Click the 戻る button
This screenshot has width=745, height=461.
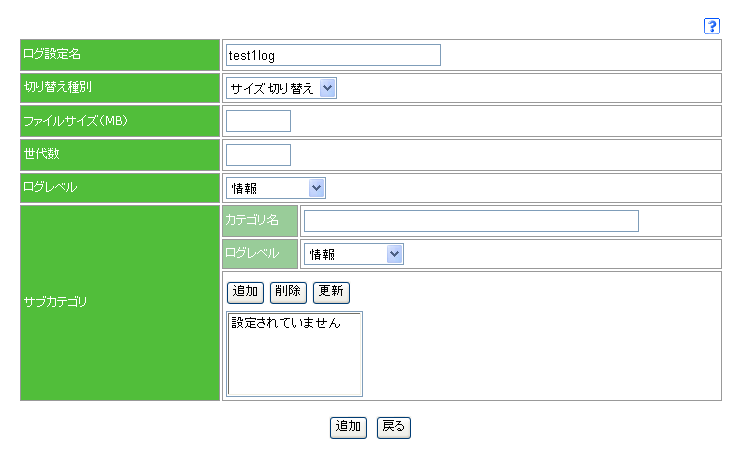pyautogui.click(x=394, y=427)
